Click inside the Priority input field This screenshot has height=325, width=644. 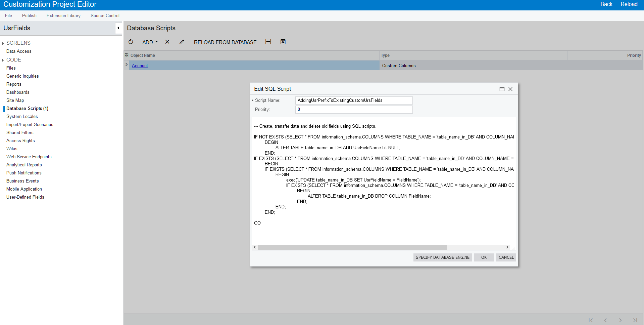[353, 109]
